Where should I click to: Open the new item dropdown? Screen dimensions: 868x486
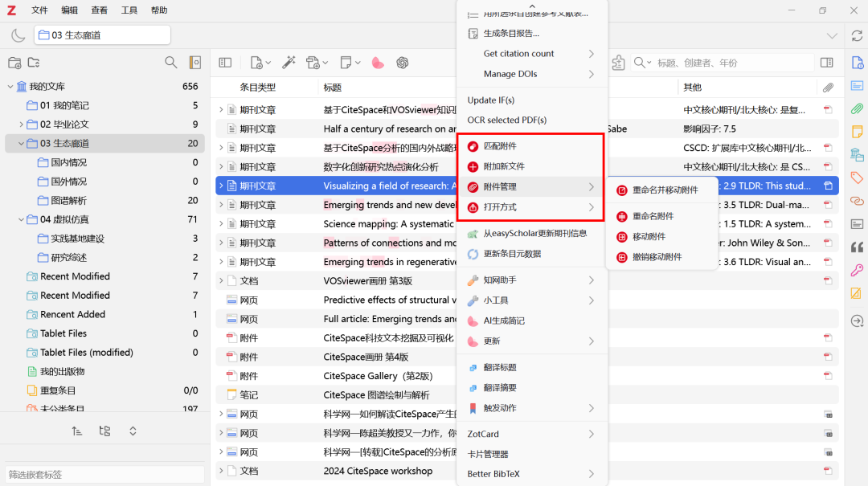260,63
